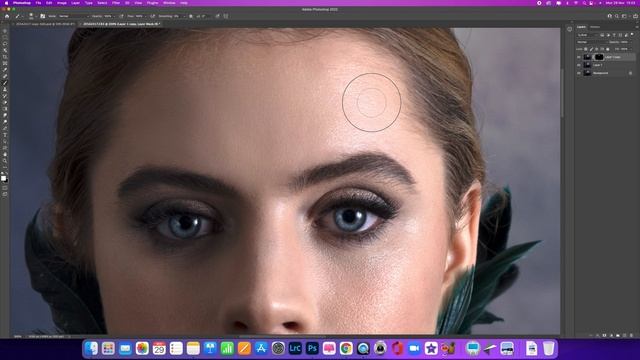The image size is (640, 360).
Task: Switch to the tab beside Layers
Action: 595,27
